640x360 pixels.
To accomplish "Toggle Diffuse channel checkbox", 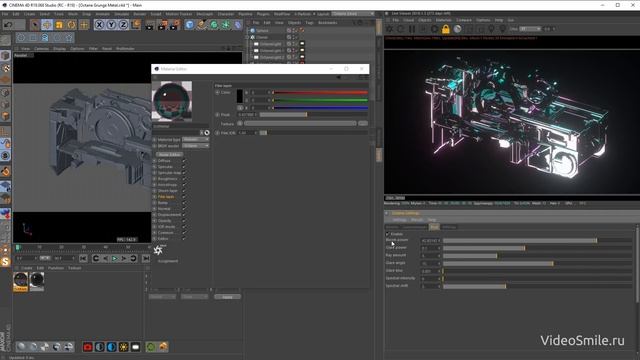I will 184,161.
